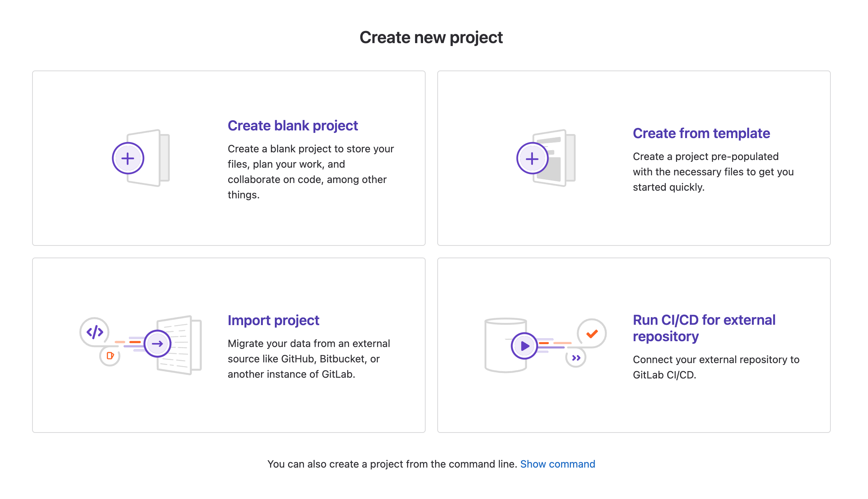Open Create blank project
The height and width of the screenshot is (499, 868).
coord(293,125)
